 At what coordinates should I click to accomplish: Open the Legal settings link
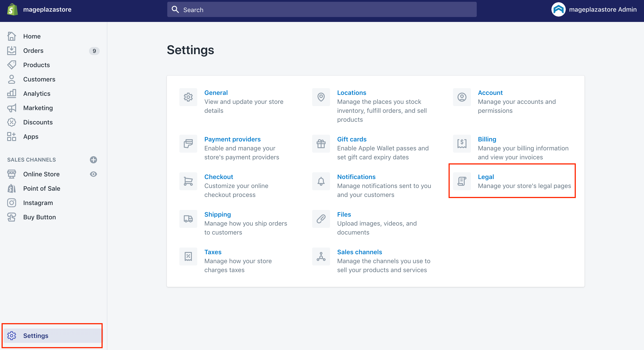(x=486, y=177)
